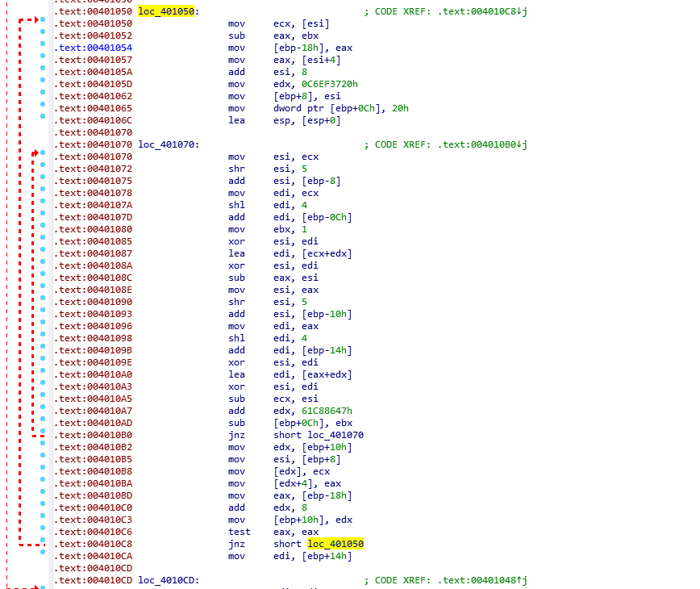Toggle breakpoint dot beside address 00401080
The width and height of the screenshot is (700, 589).
point(43,225)
